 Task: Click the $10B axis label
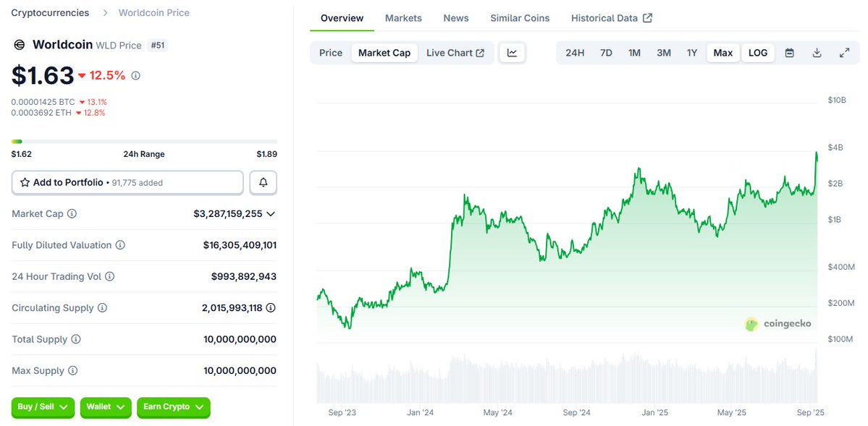(x=837, y=100)
